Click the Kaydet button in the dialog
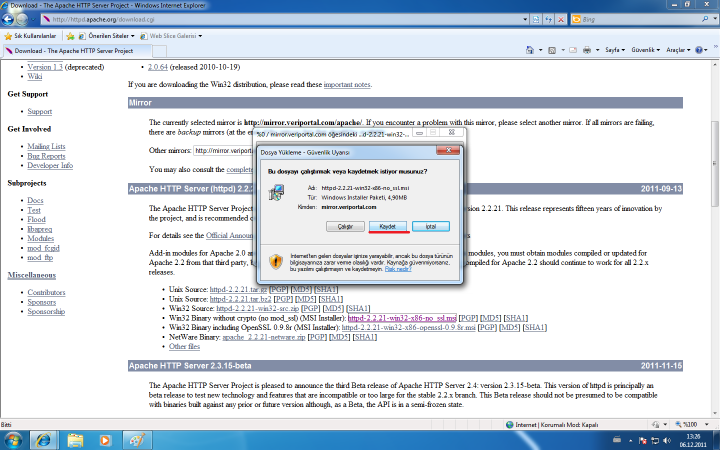Viewport: 720px width, 450px height. pyautogui.click(x=388, y=226)
